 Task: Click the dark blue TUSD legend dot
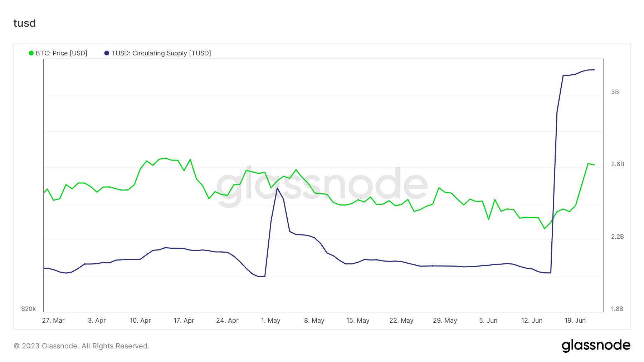tap(107, 53)
